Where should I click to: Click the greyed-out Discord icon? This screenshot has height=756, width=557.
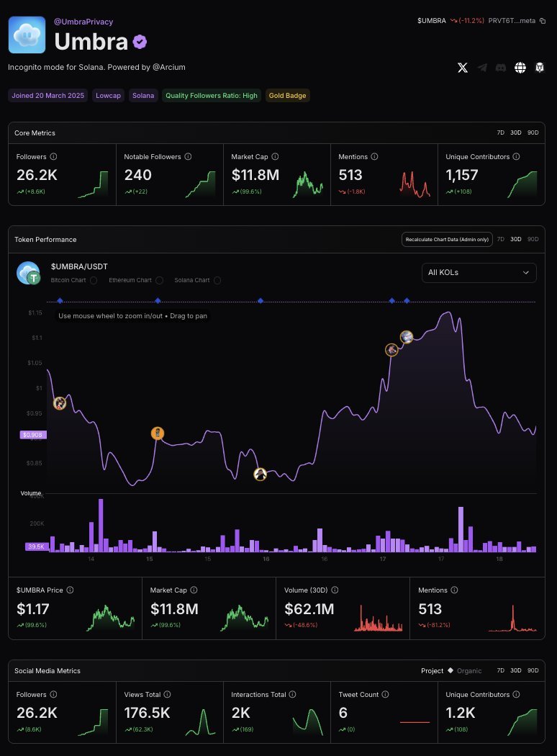click(501, 68)
